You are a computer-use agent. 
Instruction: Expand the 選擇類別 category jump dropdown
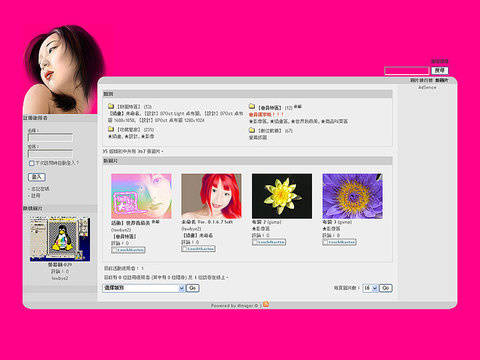(x=143, y=288)
